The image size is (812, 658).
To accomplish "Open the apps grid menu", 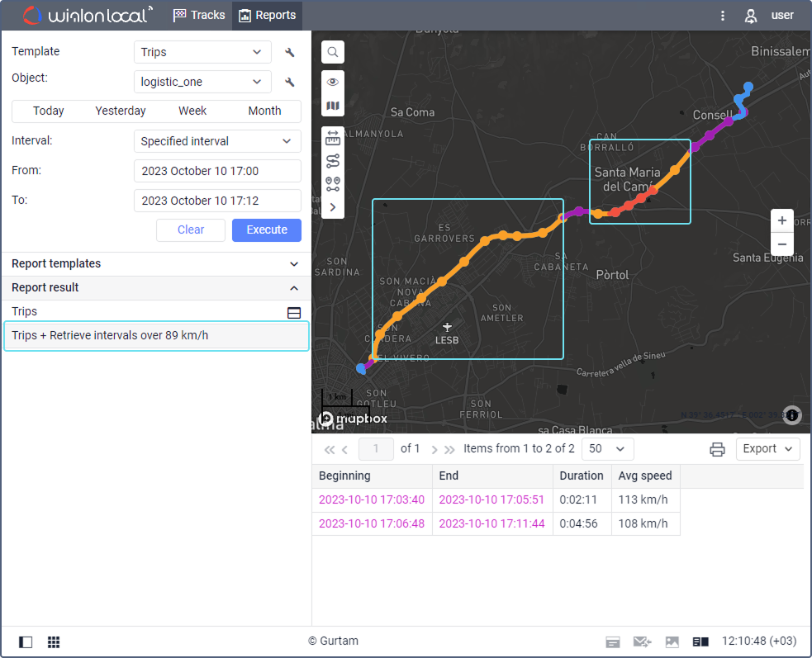I will (x=54, y=642).
